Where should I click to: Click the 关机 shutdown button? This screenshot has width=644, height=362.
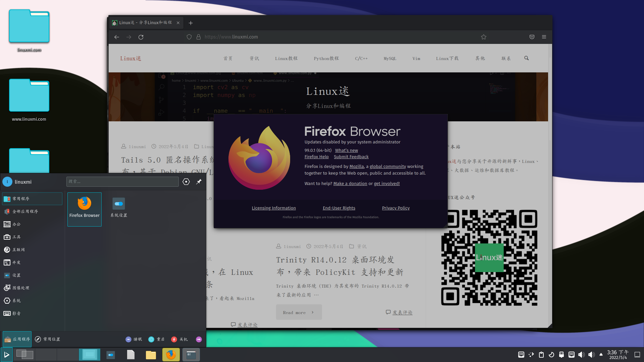coord(179,339)
